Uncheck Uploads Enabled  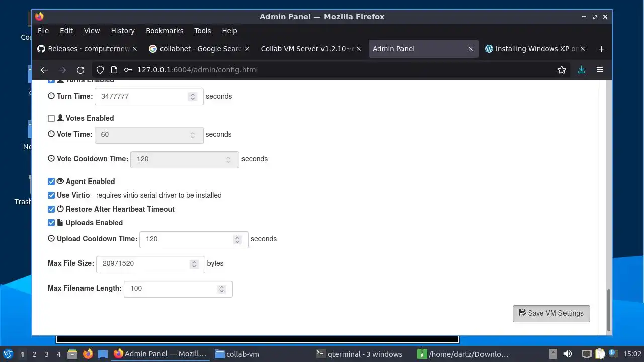pyautogui.click(x=51, y=223)
